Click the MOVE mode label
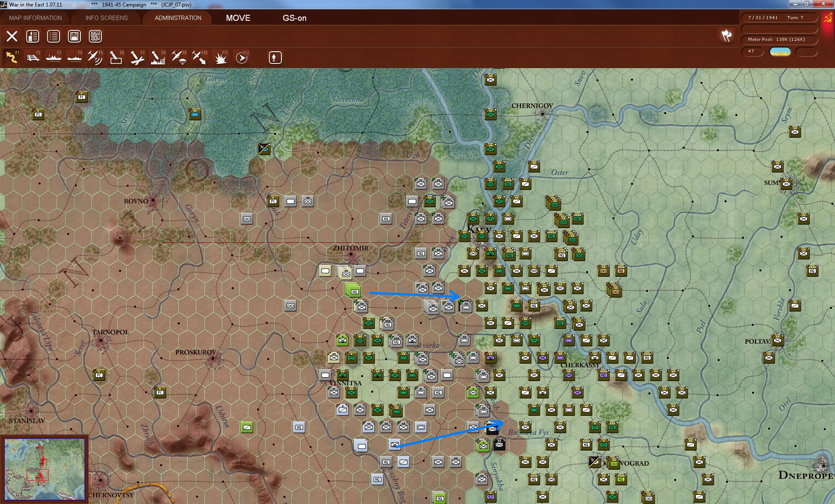The image size is (835, 504). tap(238, 18)
